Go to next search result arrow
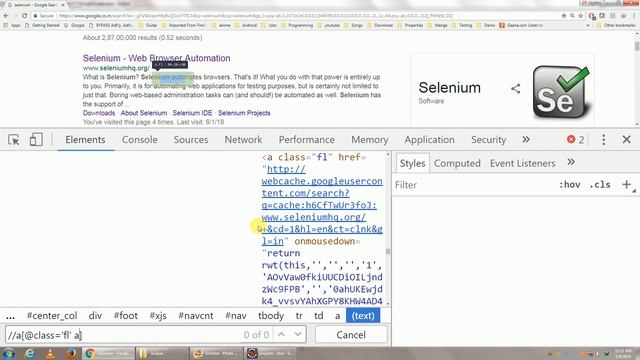The height and width of the screenshot is (360, 640). (x=298, y=334)
